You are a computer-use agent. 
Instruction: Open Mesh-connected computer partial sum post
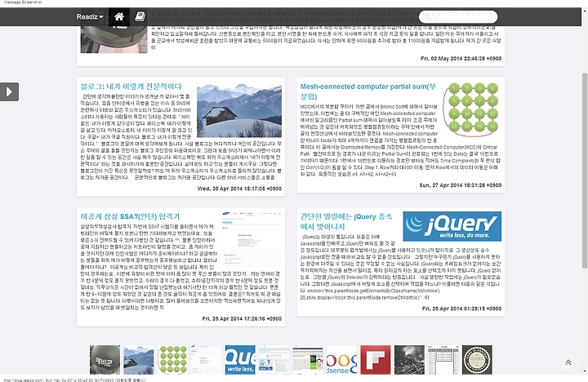tap(368, 91)
